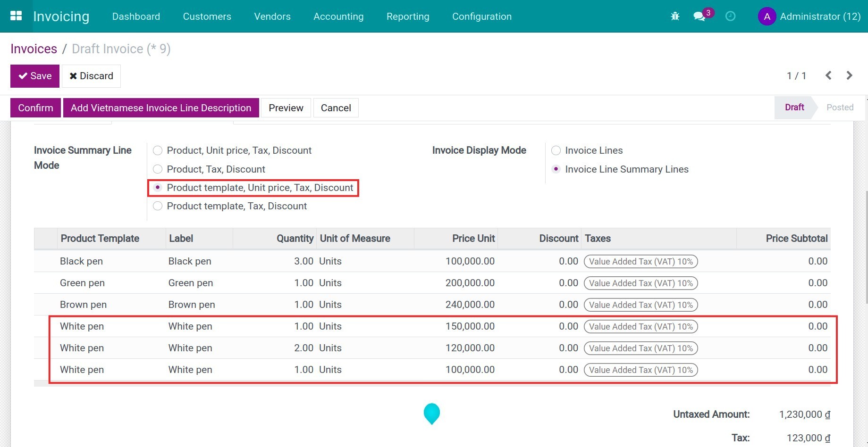Select Product, Tax, Discount summary mode
The image size is (868, 447).
coord(158,169)
